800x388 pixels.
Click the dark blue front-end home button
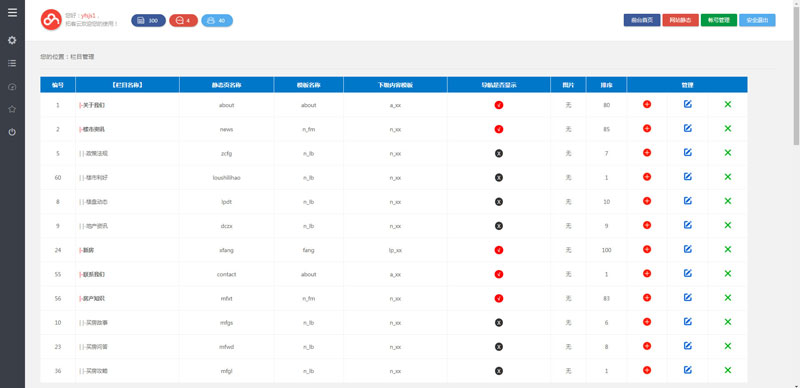click(x=642, y=20)
